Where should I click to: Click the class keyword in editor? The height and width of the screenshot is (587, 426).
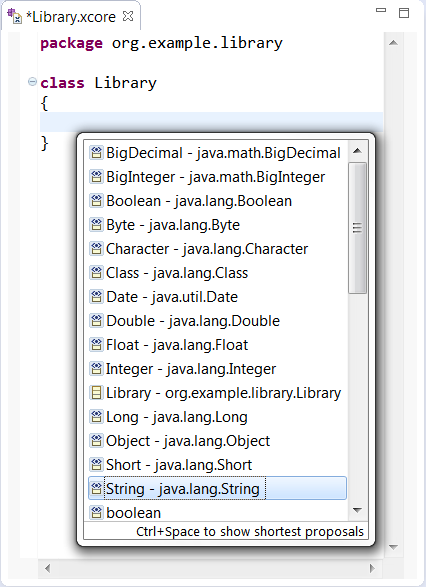63,83
